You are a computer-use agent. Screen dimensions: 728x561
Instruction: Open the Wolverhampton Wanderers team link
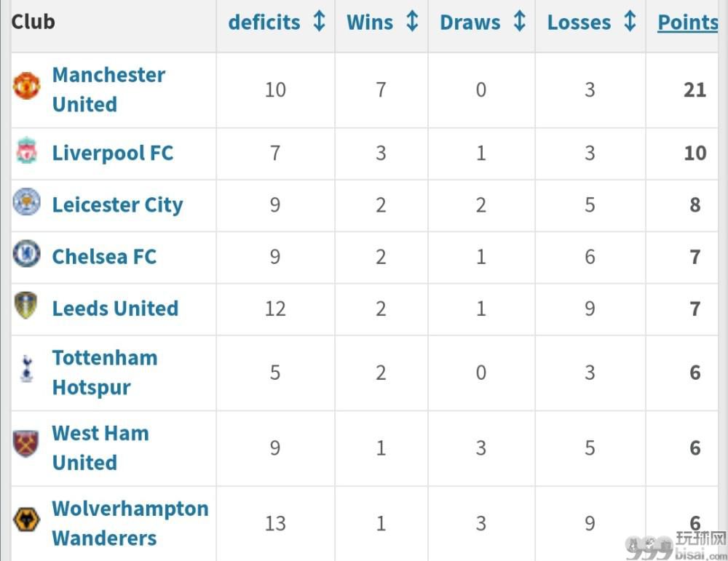pos(130,523)
